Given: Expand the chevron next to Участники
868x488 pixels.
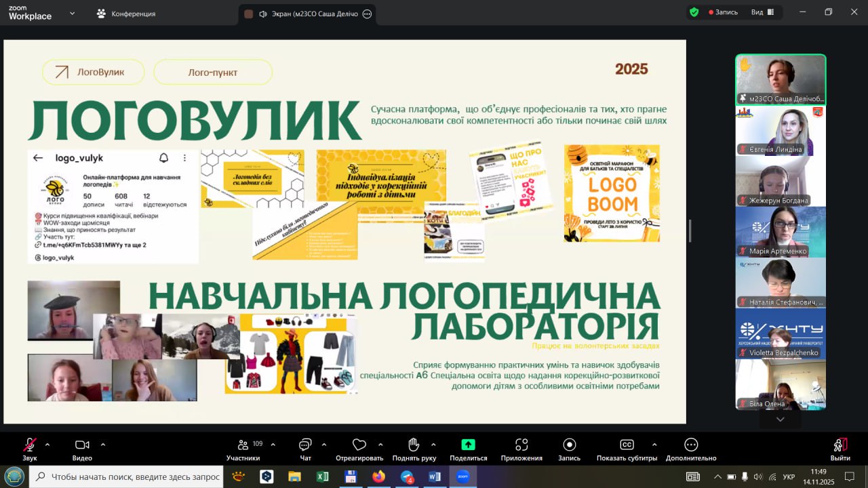Looking at the screenshot, I should (273, 445).
